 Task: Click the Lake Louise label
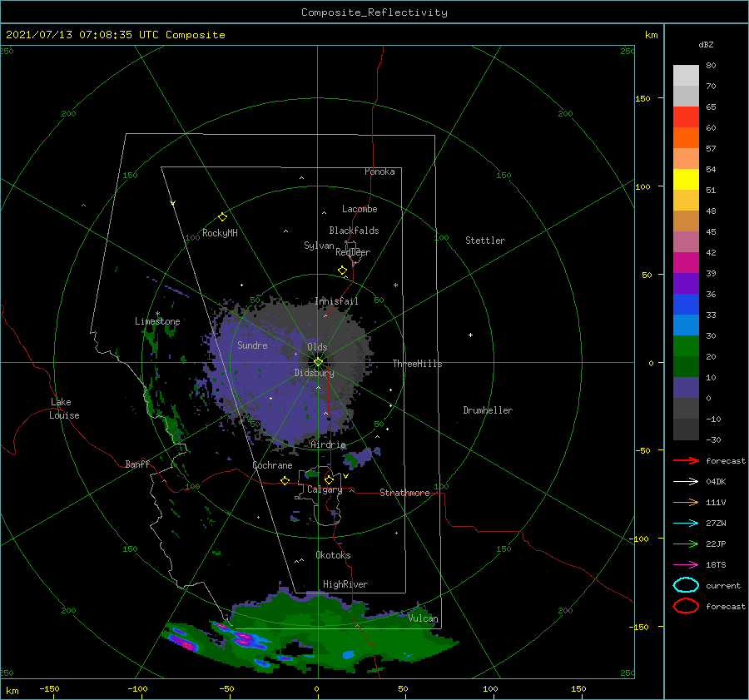pyautogui.click(x=64, y=409)
